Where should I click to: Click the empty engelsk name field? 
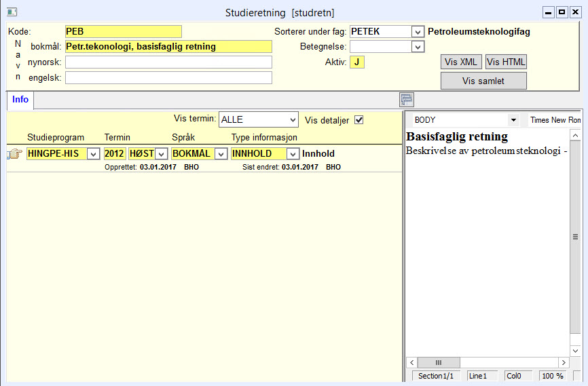point(168,77)
